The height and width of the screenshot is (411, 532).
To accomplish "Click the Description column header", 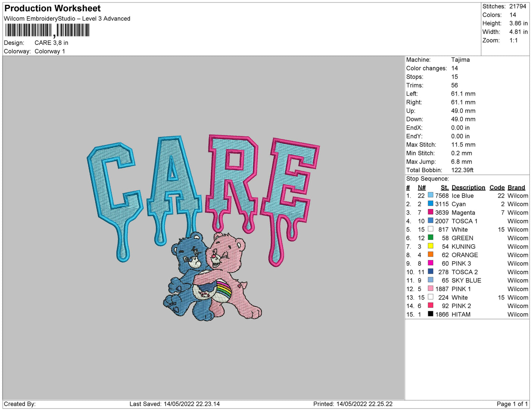I will coord(468,187).
